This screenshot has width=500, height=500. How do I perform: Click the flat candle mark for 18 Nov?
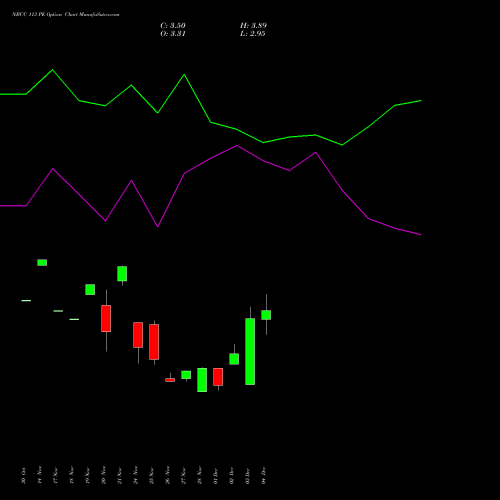[x=74, y=319]
